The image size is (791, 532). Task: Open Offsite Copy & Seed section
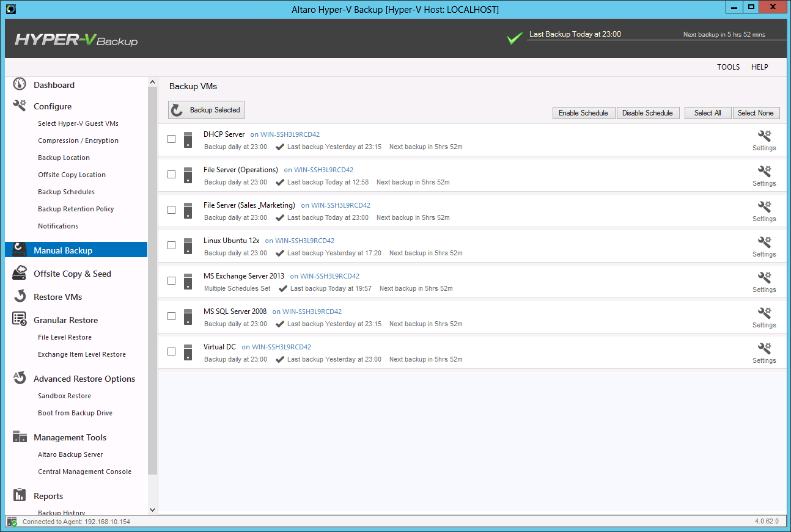[72, 274]
